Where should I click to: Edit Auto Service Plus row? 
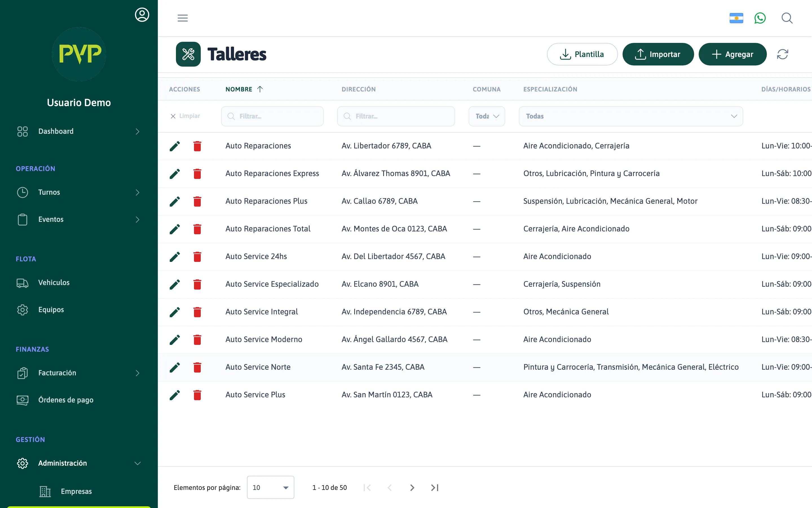(175, 395)
